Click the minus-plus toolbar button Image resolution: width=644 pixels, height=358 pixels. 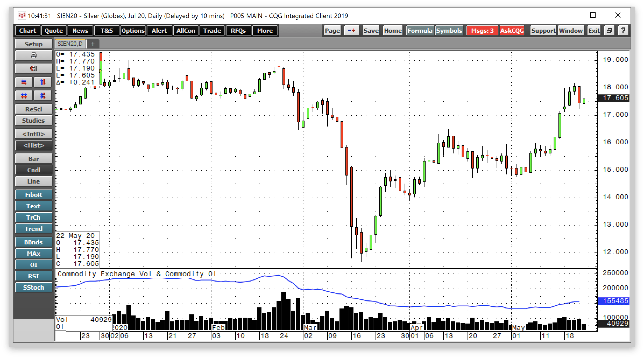coord(352,30)
